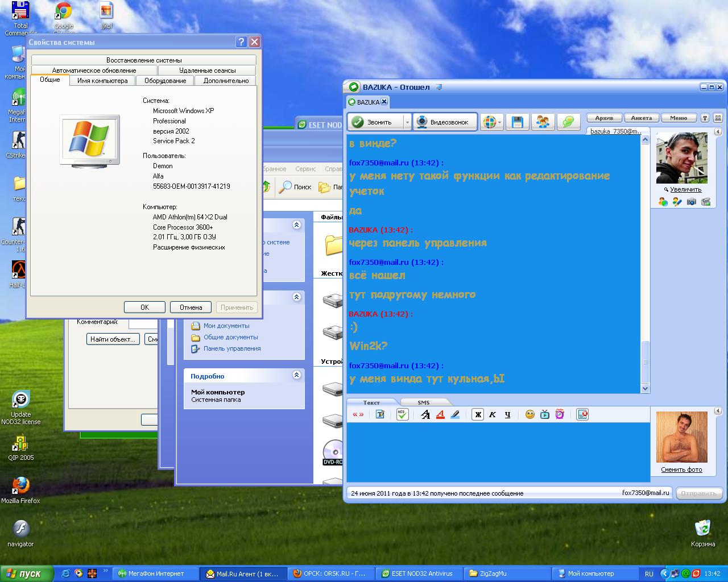Click OK in system properties dialog

(144, 307)
